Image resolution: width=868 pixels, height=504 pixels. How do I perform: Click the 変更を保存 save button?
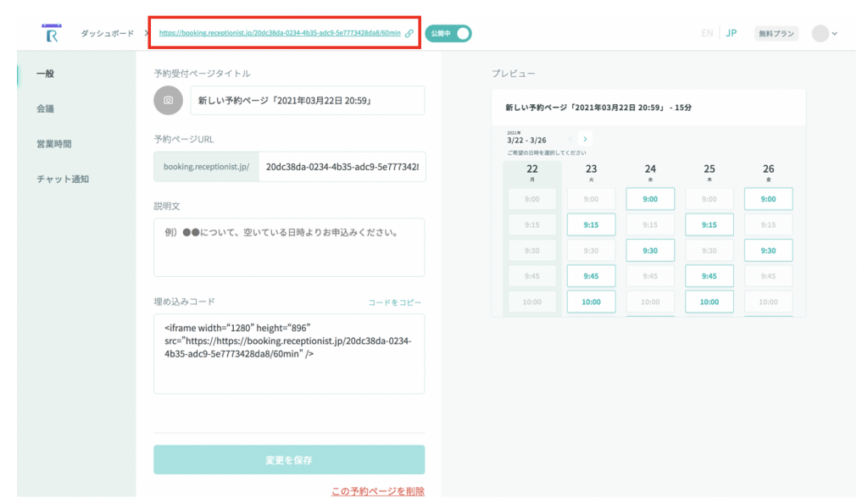click(289, 460)
